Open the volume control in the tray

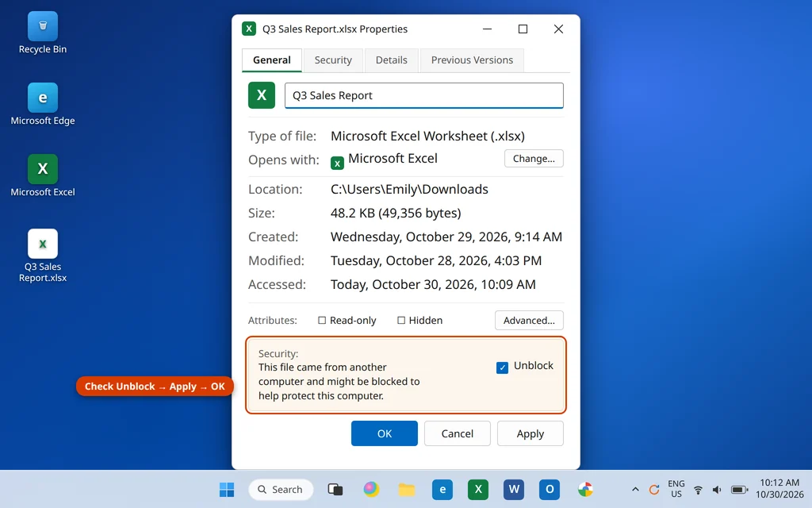tap(717, 489)
